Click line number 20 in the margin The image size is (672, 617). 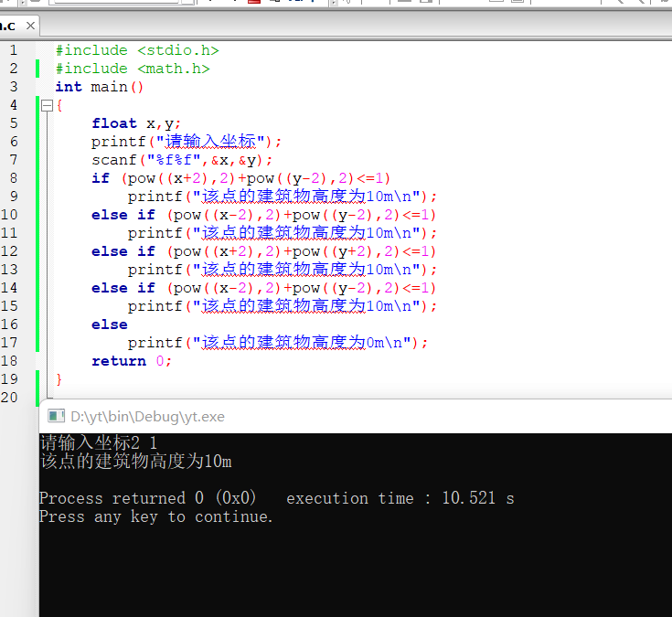point(9,398)
